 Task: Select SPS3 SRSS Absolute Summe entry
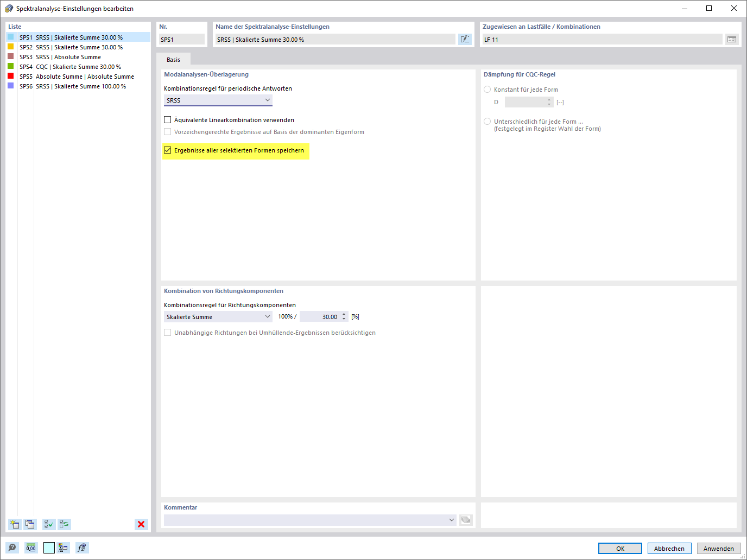point(78,57)
